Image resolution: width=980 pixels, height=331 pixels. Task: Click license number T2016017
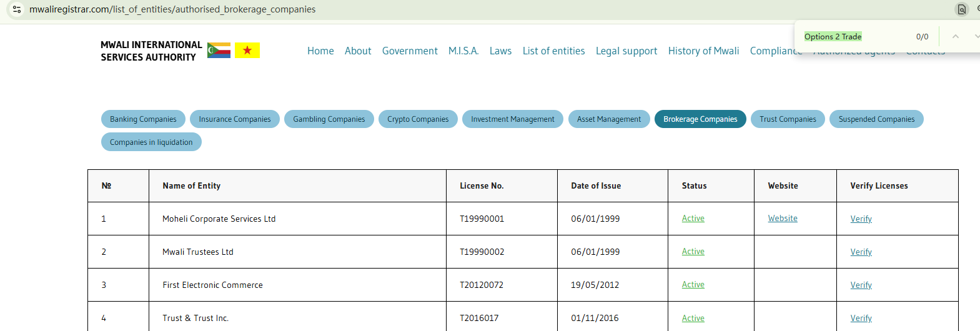[479, 319]
